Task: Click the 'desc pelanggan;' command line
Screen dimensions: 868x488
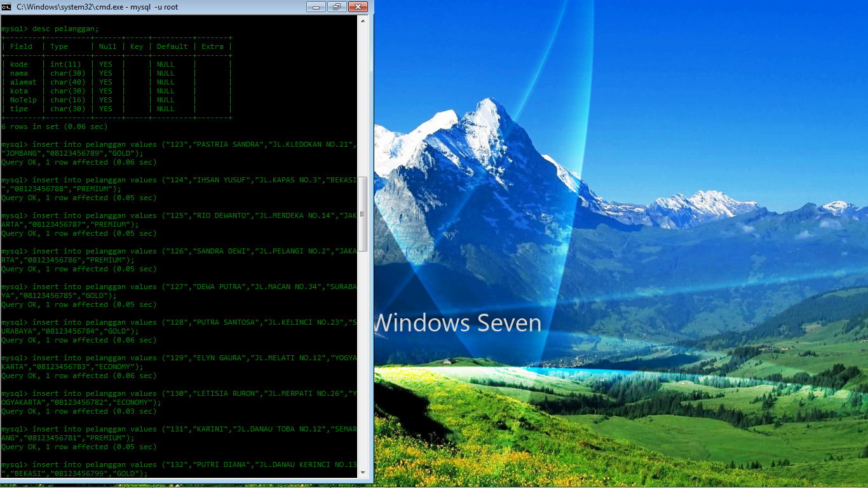Action: coord(50,29)
